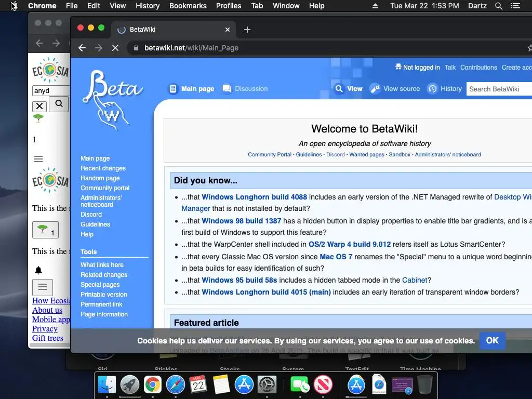This screenshot has width=532, height=399.
Task: Open the Cabinet link
Action: point(414,280)
